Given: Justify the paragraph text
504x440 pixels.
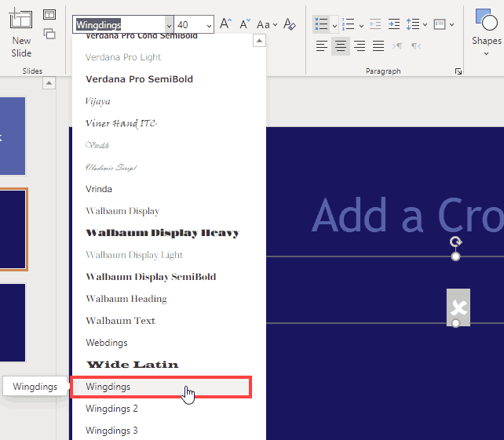Looking at the screenshot, I should 378,46.
